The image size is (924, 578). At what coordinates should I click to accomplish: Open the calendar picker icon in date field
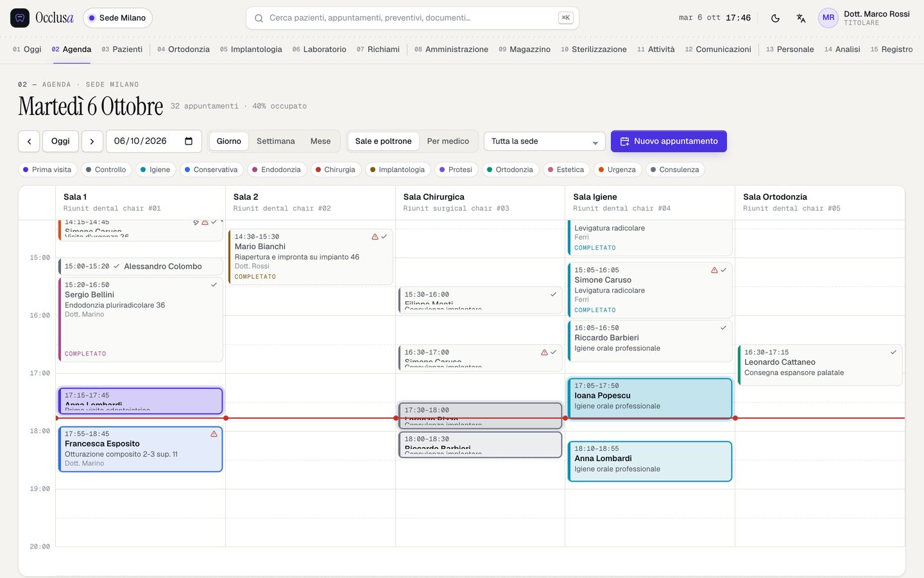tap(189, 141)
